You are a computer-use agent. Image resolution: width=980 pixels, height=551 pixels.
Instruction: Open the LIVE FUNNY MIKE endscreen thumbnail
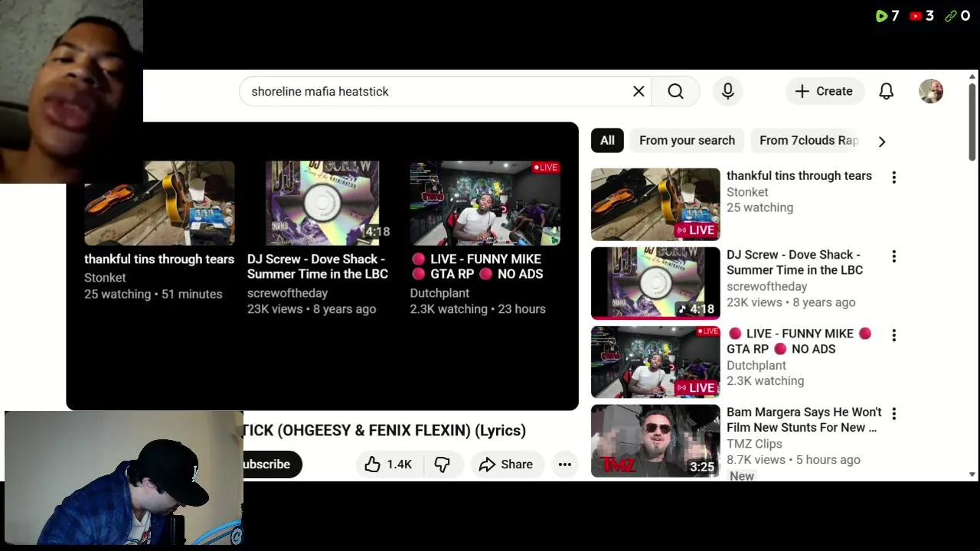(485, 203)
